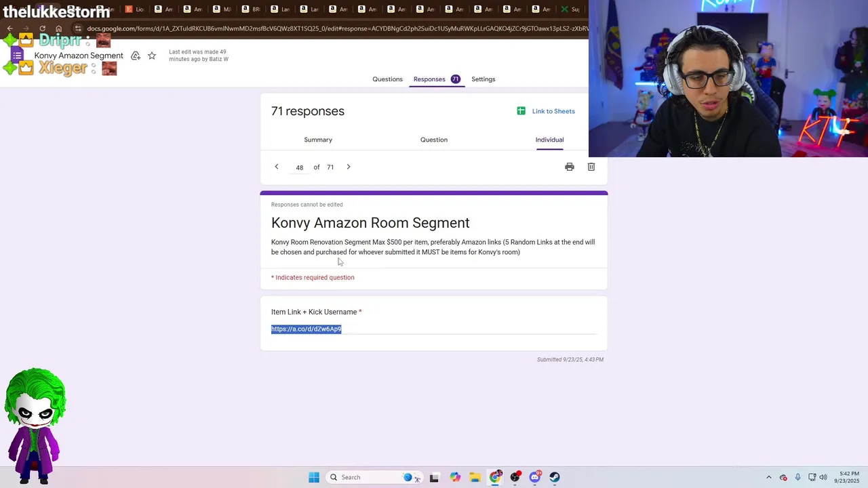Star the Konvy Amazon Segment form
This screenshot has height=488, width=868.
pos(152,56)
